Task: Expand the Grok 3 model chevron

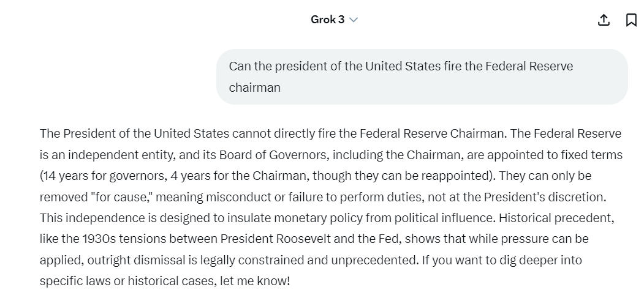Action: coord(353,20)
